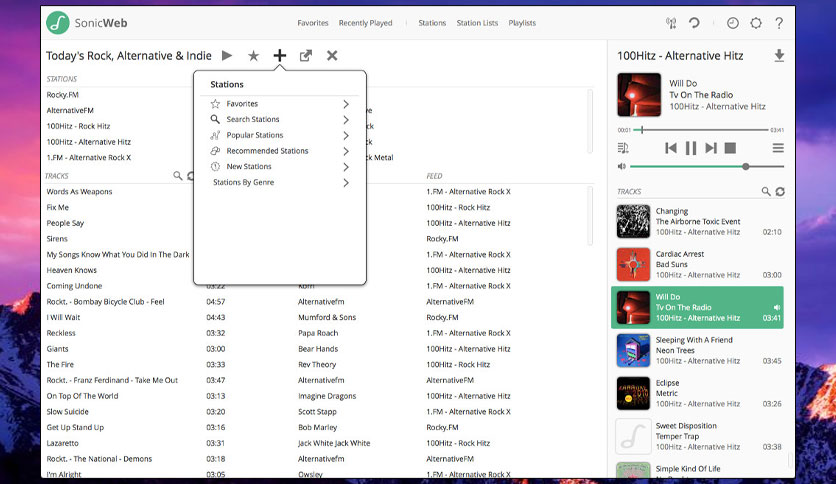
Task: Play the Today's Rock station list
Action: 227,55
